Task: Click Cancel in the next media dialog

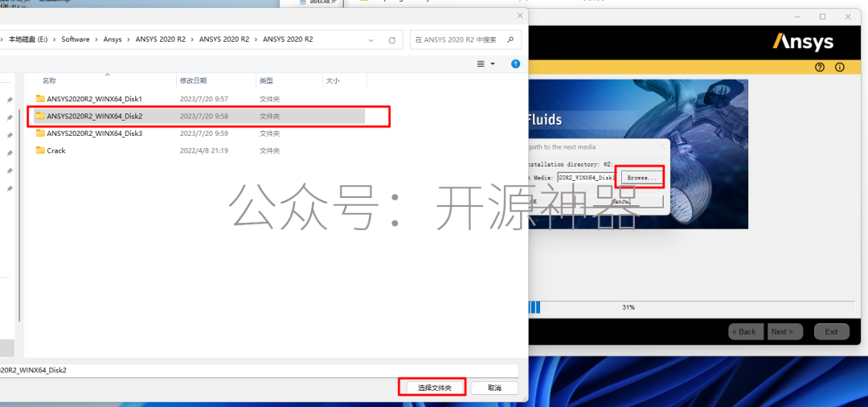Action: pos(620,202)
